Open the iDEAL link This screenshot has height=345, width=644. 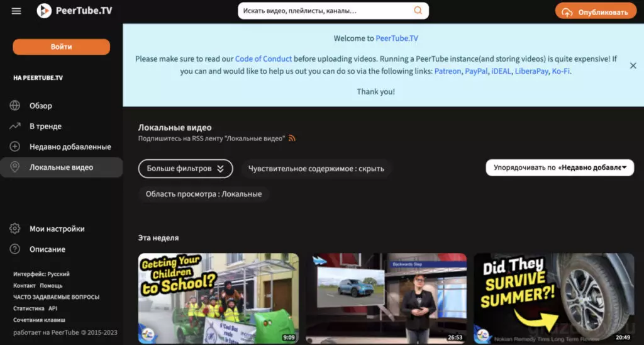(x=501, y=71)
